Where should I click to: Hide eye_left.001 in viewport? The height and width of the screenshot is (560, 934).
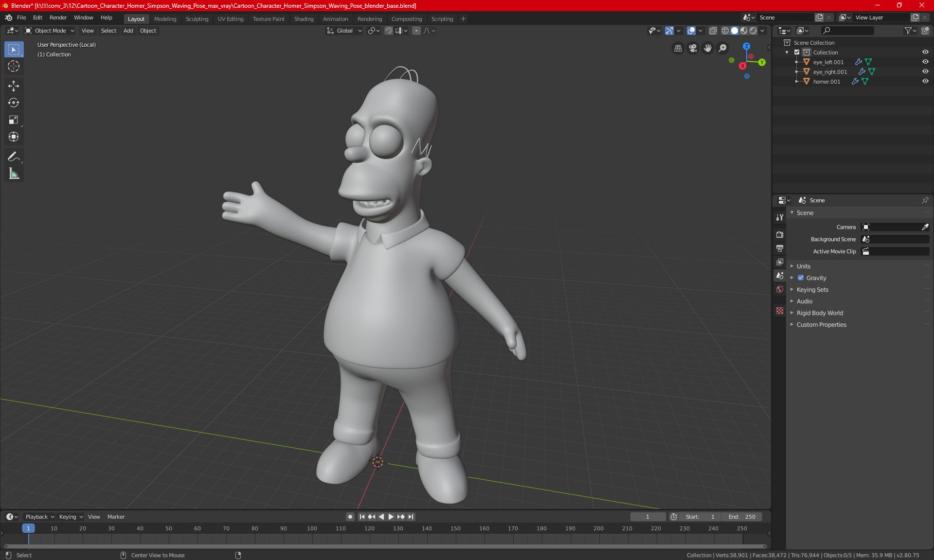coord(925,62)
